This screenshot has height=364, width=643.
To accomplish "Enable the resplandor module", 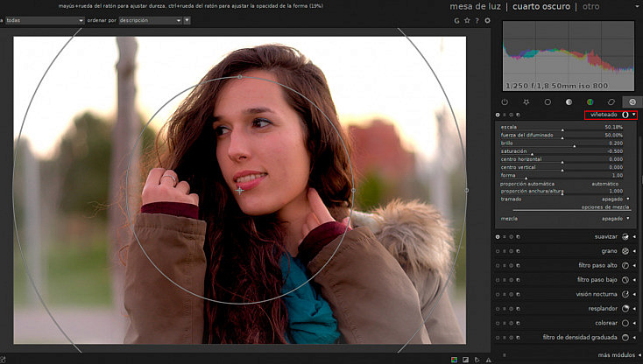I will coord(498,309).
